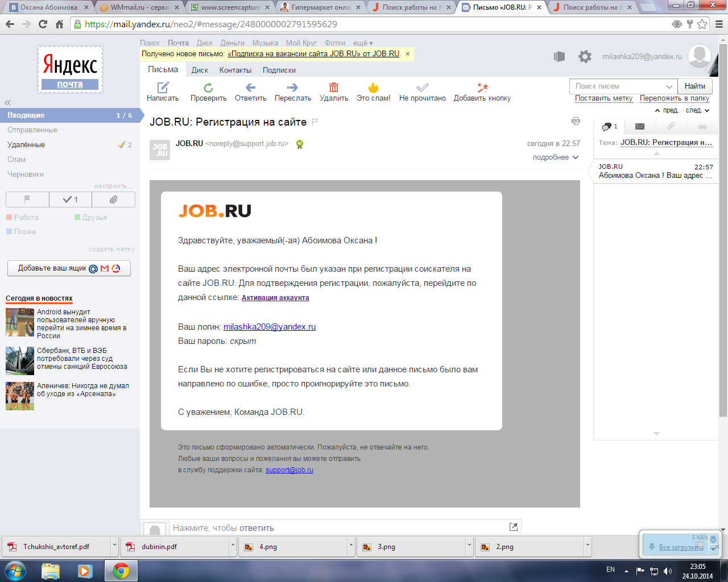Switch to Письма tab
The image size is (728, 582).
click(x=163, y=69)
